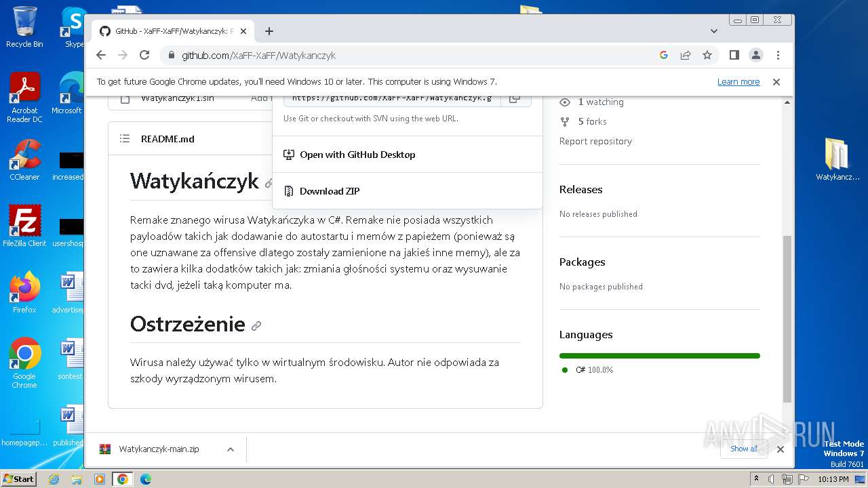Open the README outline list icon
This screenshot has height=488, width=868.
pyautogui.click(x=125, y=138)
